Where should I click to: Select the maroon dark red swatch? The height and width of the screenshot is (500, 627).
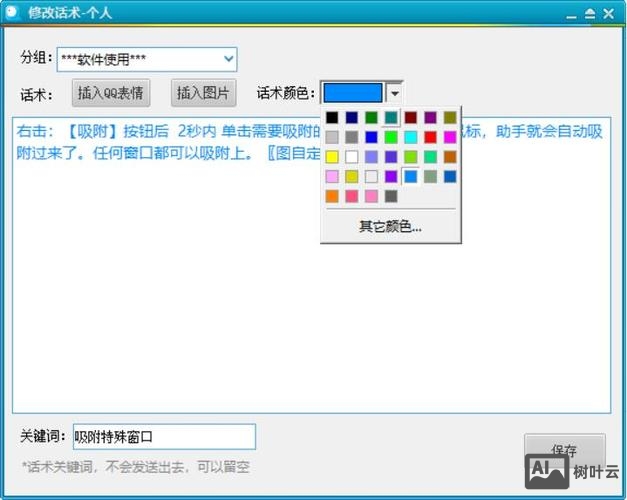click(x=410, y=118)
